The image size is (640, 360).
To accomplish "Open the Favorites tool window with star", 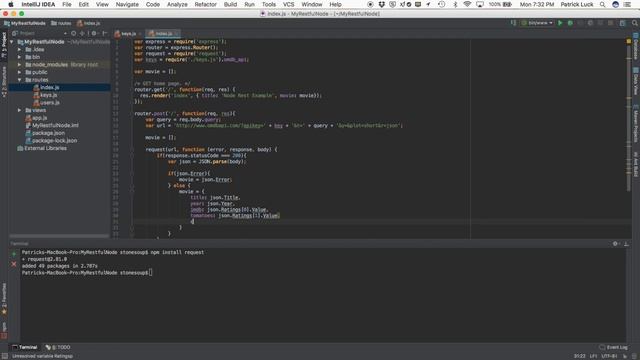I will pyautogui.click(x=4, y=299).
